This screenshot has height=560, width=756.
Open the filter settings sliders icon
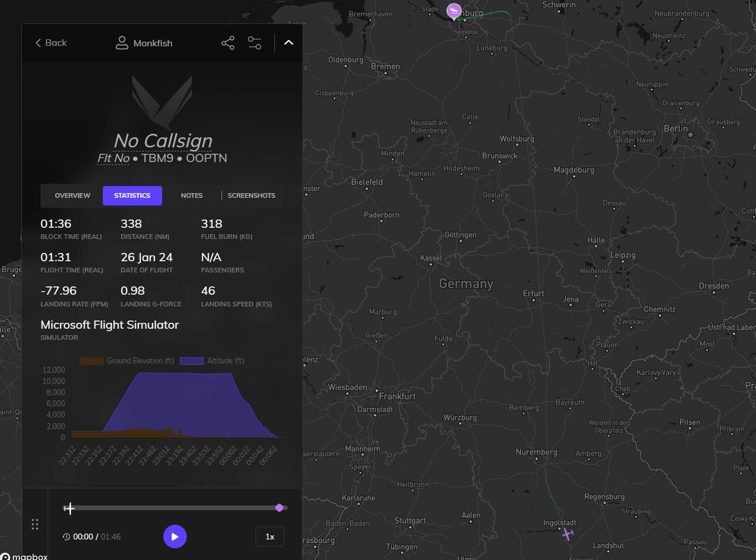[x=254, y=43]
